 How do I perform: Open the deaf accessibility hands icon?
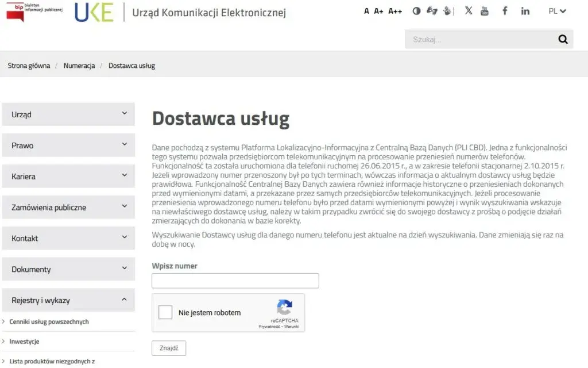click(447, 11)
